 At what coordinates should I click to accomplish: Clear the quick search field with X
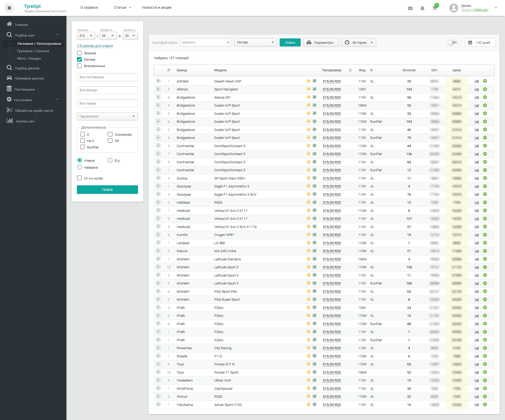point(228,42)
